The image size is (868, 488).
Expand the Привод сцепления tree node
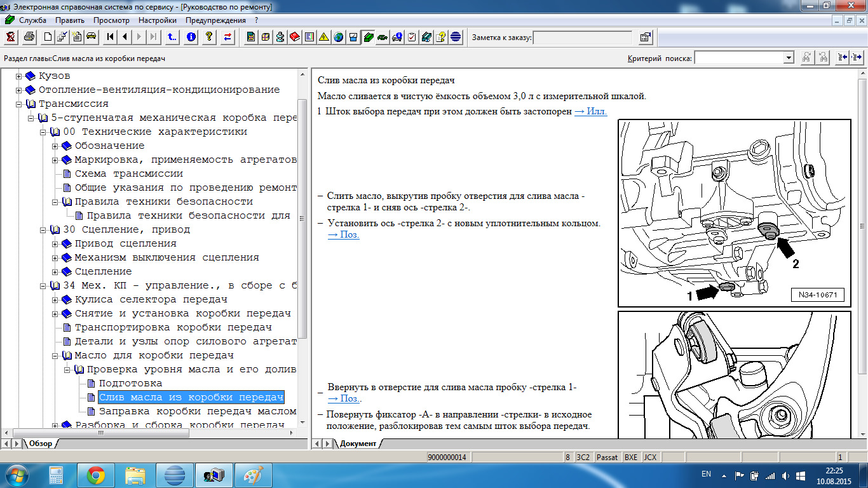click(x=55, y=244)
